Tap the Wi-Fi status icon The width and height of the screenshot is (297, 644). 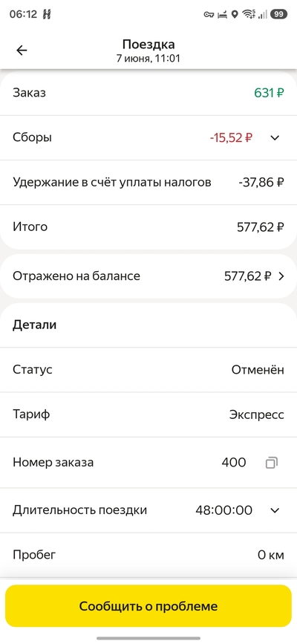coord(248,14)
